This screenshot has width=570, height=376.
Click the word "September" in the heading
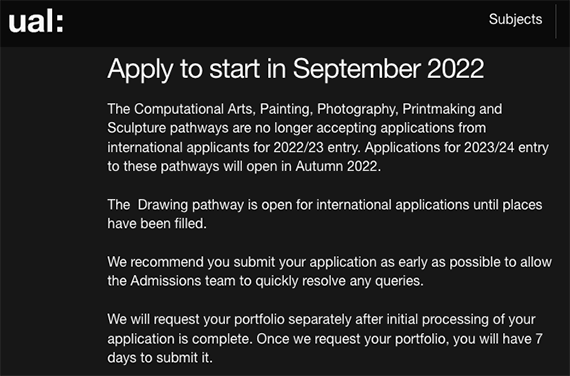(x=357, y=69)
